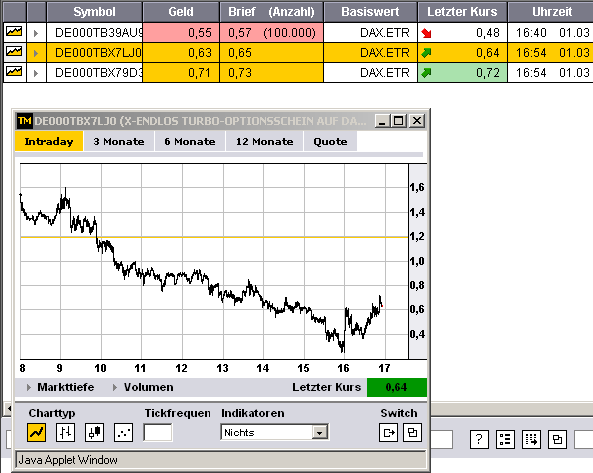This screenshot has width=593, height=473.
Task: Click the Brief (Anzahl) column header
Action: [271, 12]
